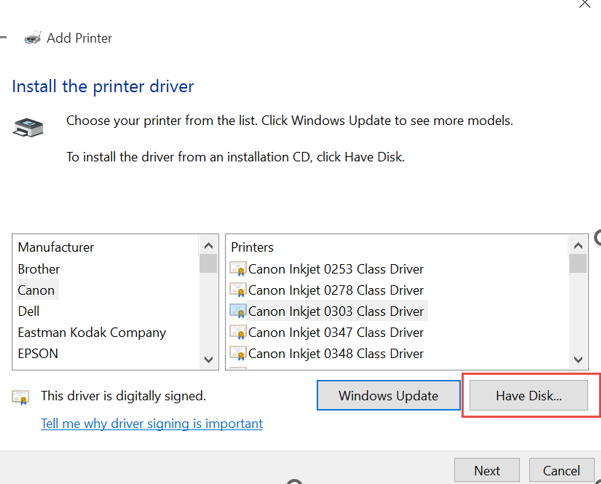This screenshot has height=484, width=601.
Task: Click the printer icon in the title bar
Action: [x=33, y=38]
